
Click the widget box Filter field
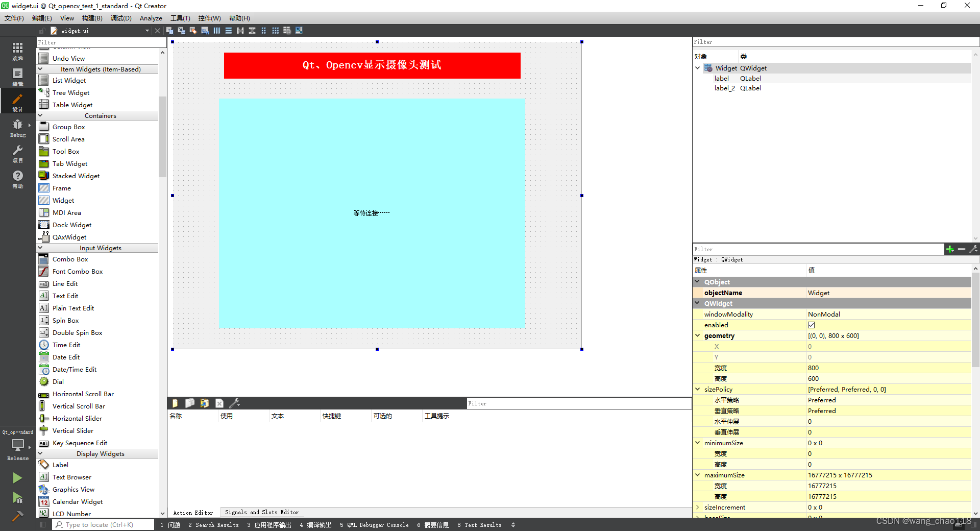pyautogui.click(x=101, y=42)
